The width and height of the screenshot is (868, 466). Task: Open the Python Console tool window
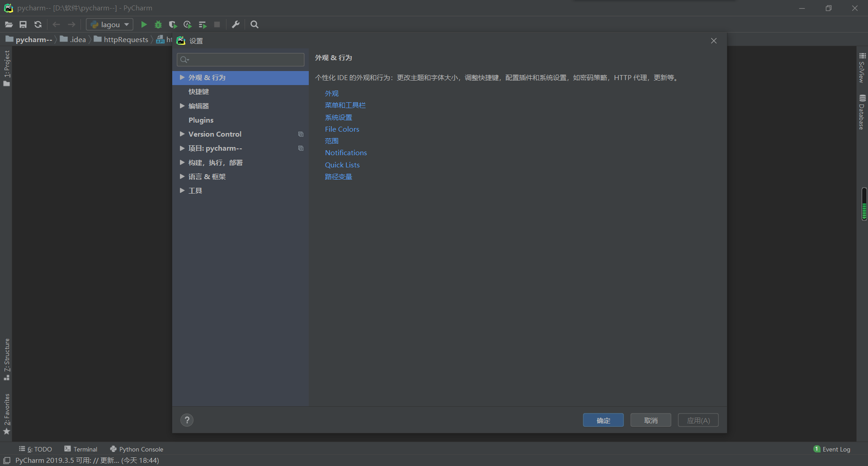(137, 449)
